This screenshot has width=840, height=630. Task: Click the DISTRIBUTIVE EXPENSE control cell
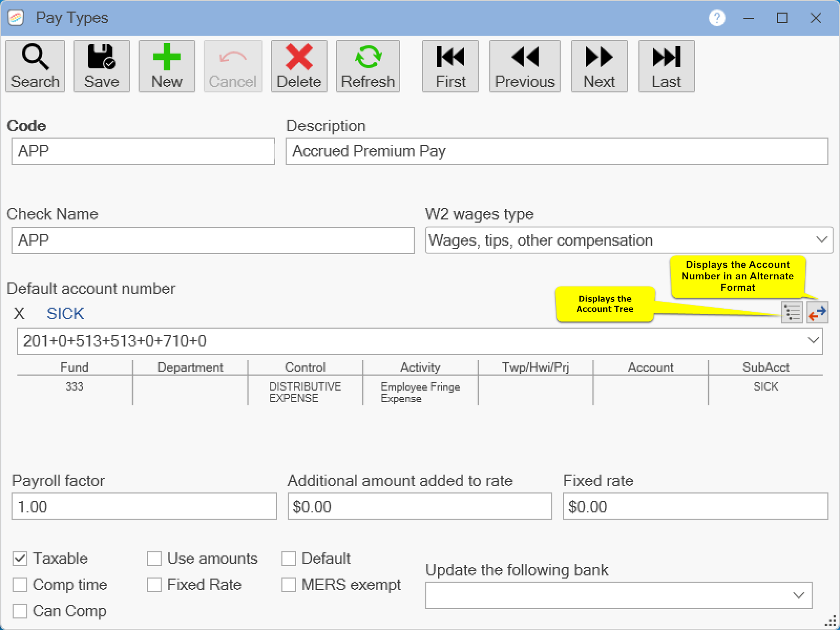point(305,392)
